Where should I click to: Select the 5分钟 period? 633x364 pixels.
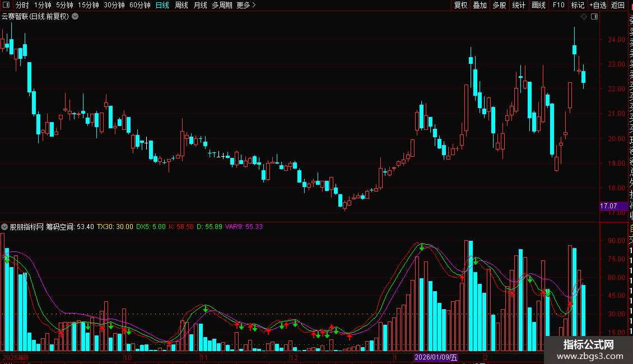point(64,5)
